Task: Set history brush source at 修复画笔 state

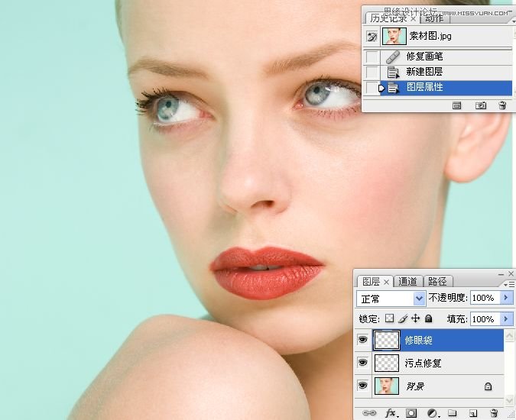Action: tap(372, 57)
